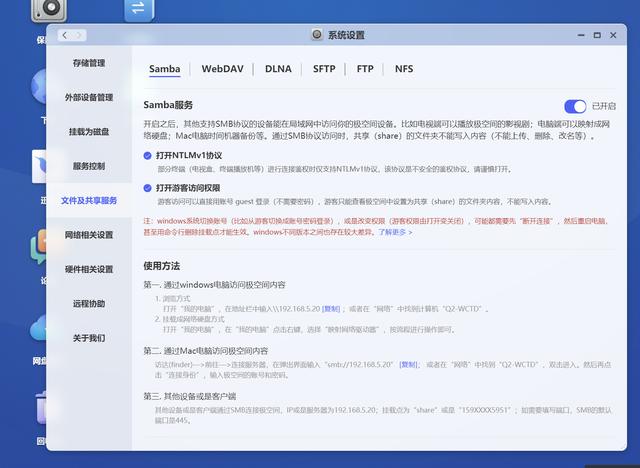Screen dimensions: 640x468
Task: Maximize the 系统设置 window
Action: [597, 35]
